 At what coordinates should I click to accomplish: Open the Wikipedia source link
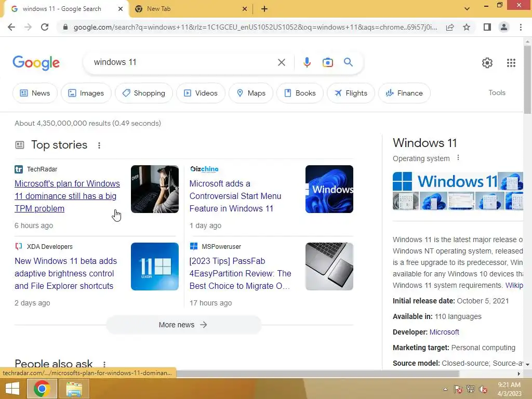tap(514, 285)
